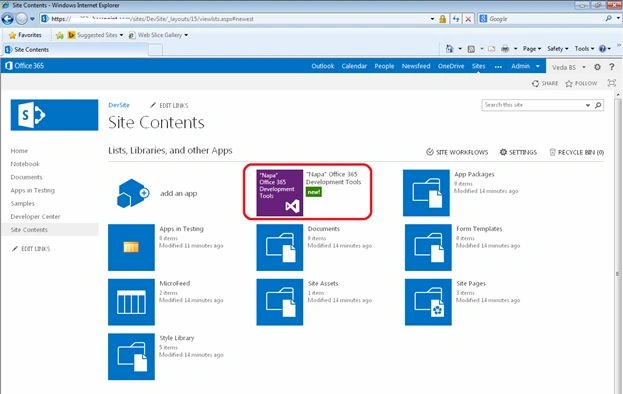Select the Site Contents browser tab

(75, 50)
